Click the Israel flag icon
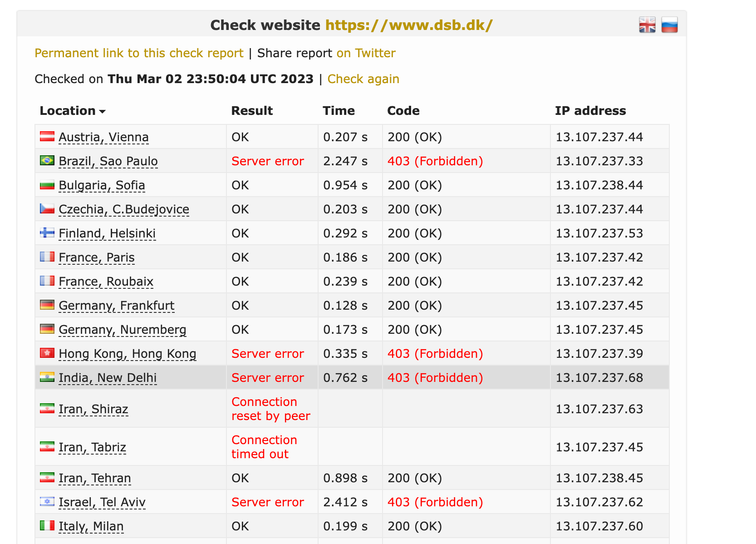This screenshot has height=544, width=756. (x=47, y=501)
